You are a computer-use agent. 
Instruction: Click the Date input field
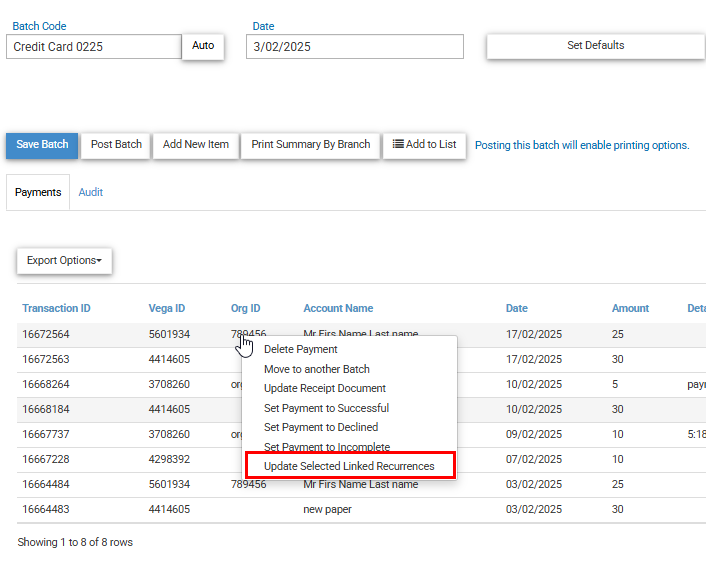[x=355, y=46]
